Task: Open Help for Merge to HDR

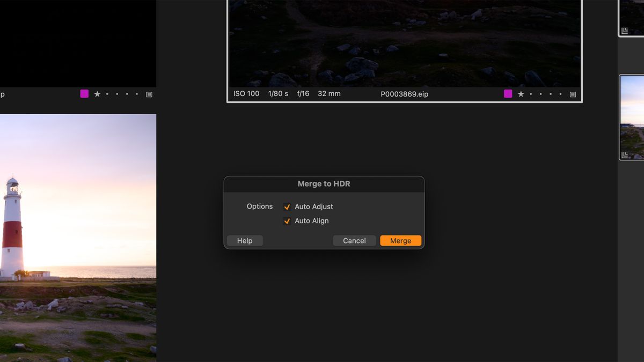Action: point(245,240)
